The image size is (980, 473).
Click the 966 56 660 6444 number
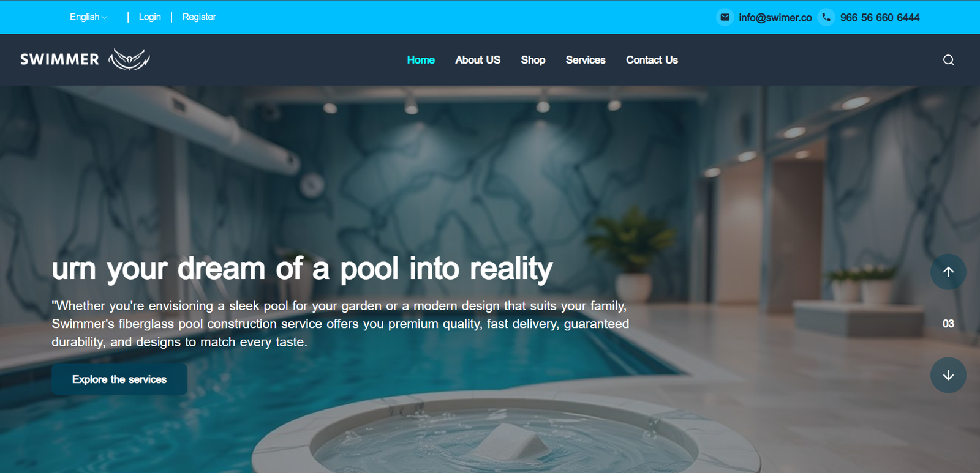coord(880,18)
